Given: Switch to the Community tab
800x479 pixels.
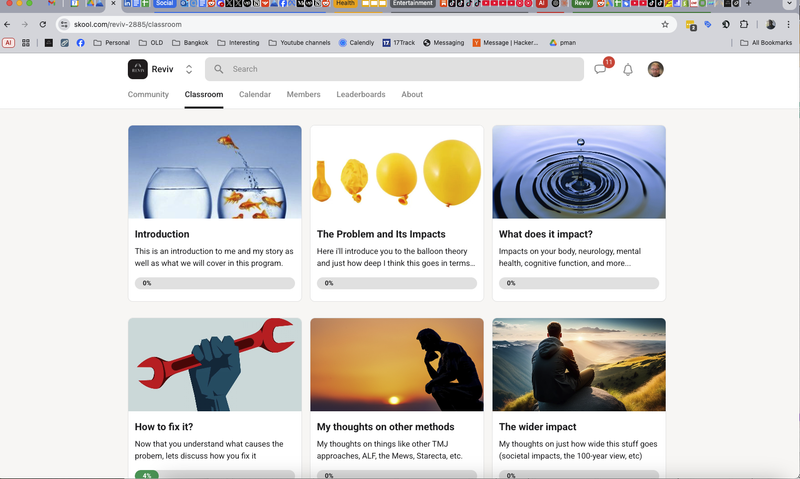Looking at the screenshot, I should click(x=148, y=95).
